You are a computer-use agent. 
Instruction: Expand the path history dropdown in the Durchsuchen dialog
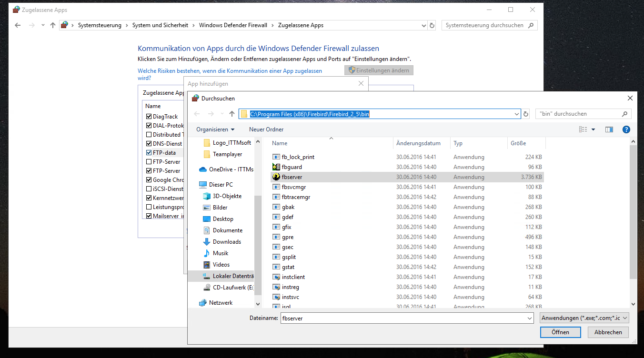(517, 114)
